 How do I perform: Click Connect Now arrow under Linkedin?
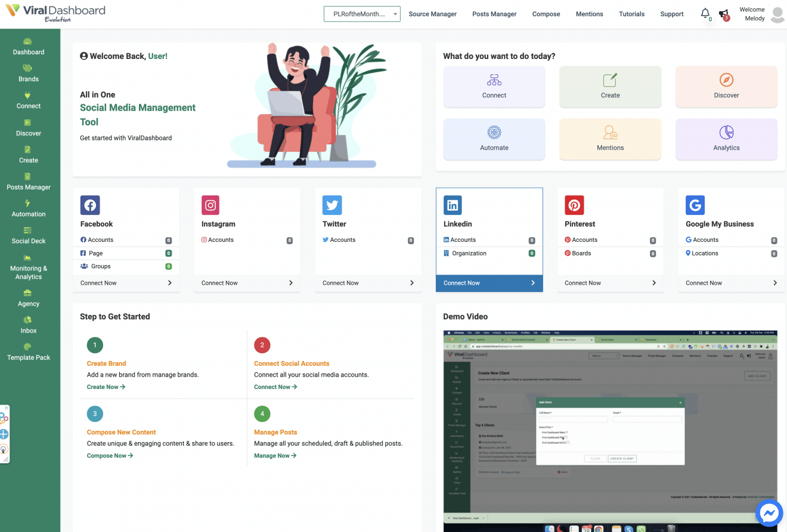[x=533, y=283]
